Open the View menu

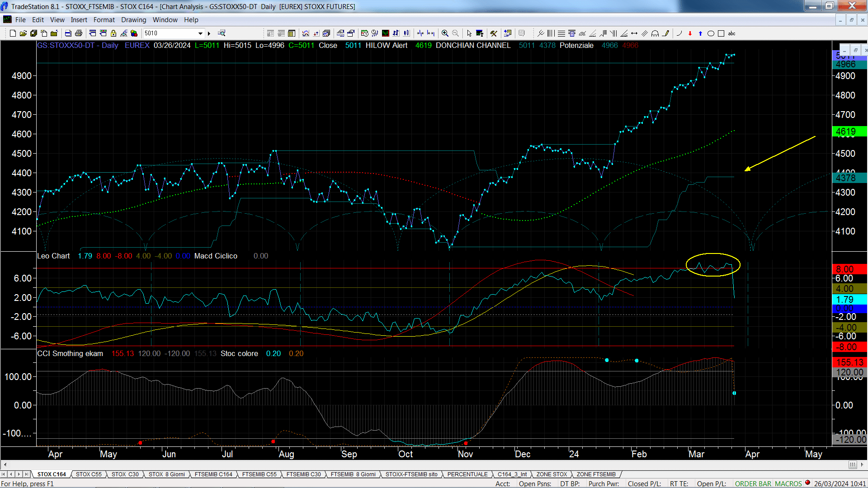coord(57,20)
